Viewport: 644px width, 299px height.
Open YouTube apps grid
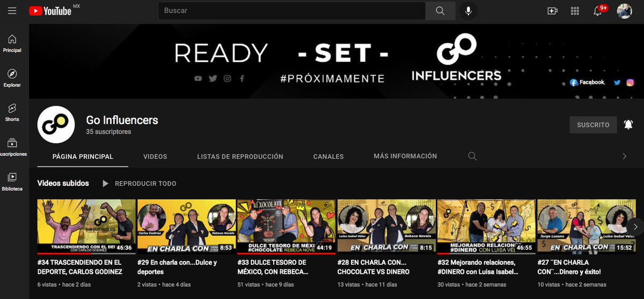tap(575, 11)
